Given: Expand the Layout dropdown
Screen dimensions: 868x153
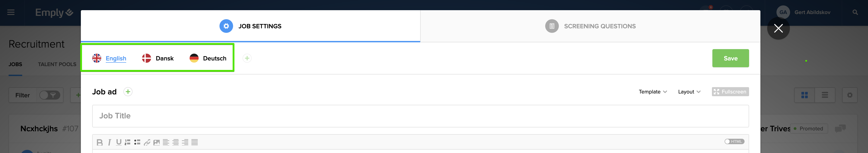Looking at the screenshot, I should tap(689, 92).
